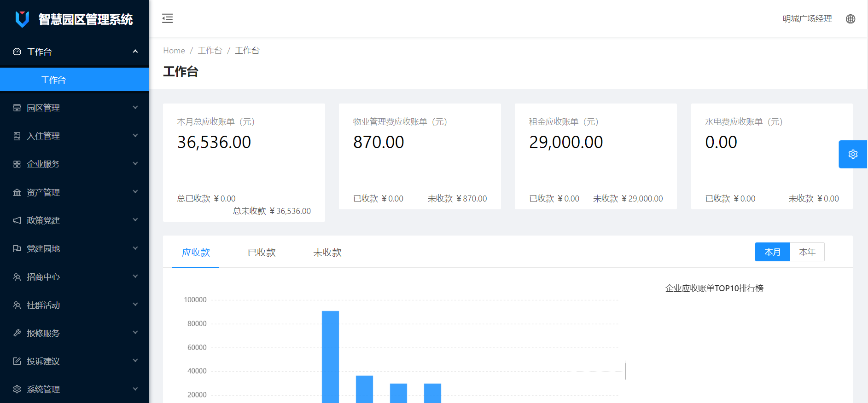Click 水电费应收账单 card title
This screenshot has height=403, width=868.
(x=744, y=122)
